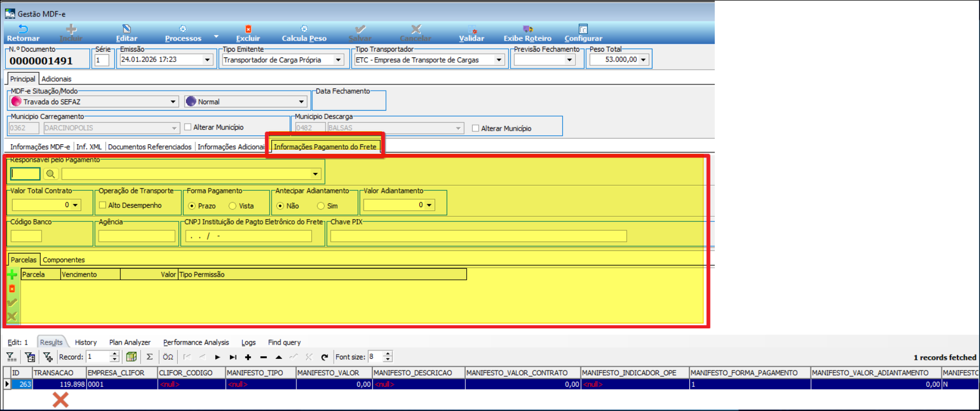Expand the Tipo Transportador dropdown

point(498,60)
